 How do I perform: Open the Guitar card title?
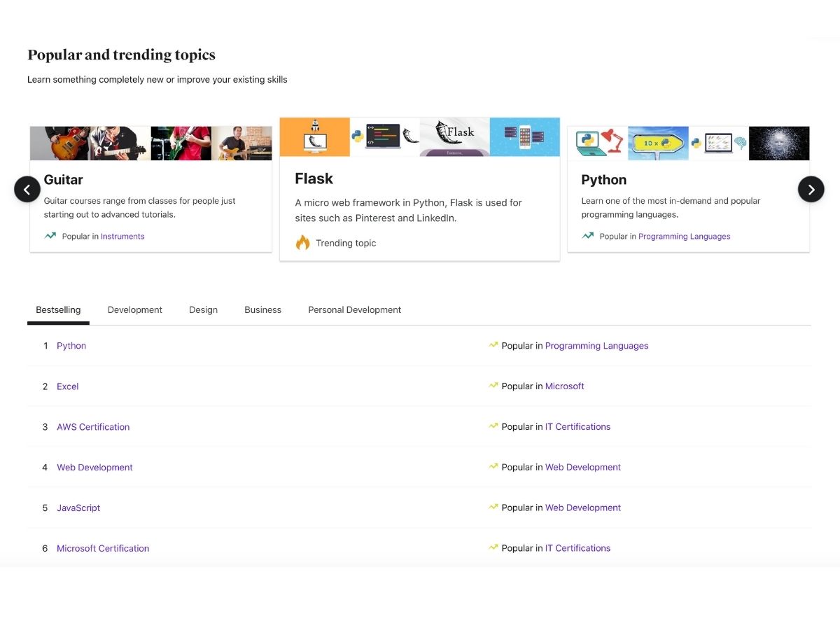63,180
